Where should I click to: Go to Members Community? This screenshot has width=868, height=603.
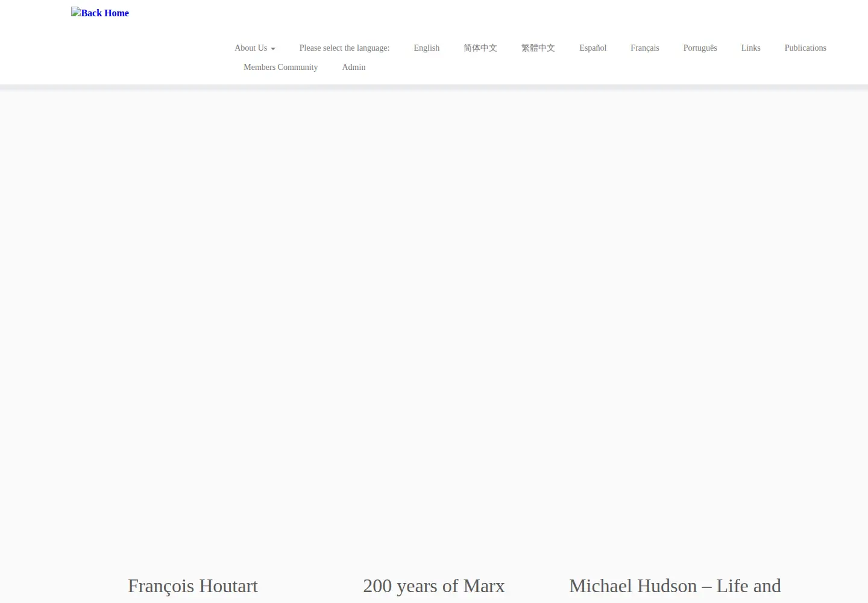pyautogui.click(x=281, y=67)
